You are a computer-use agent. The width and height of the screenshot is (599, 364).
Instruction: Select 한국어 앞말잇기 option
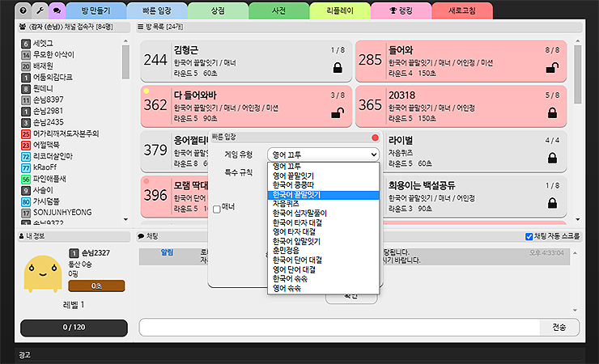[323, 242]
